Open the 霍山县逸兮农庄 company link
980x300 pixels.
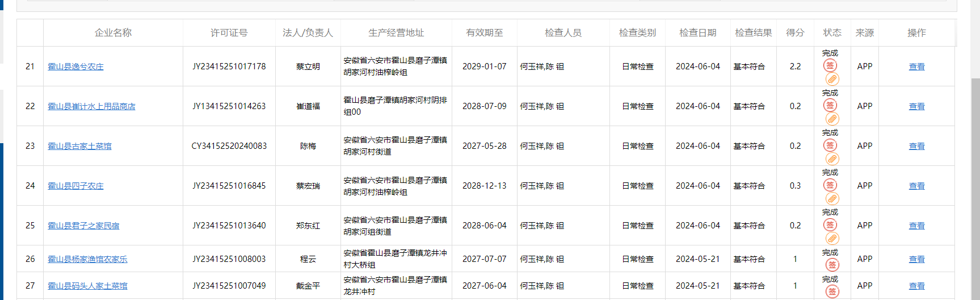(75, 66)
